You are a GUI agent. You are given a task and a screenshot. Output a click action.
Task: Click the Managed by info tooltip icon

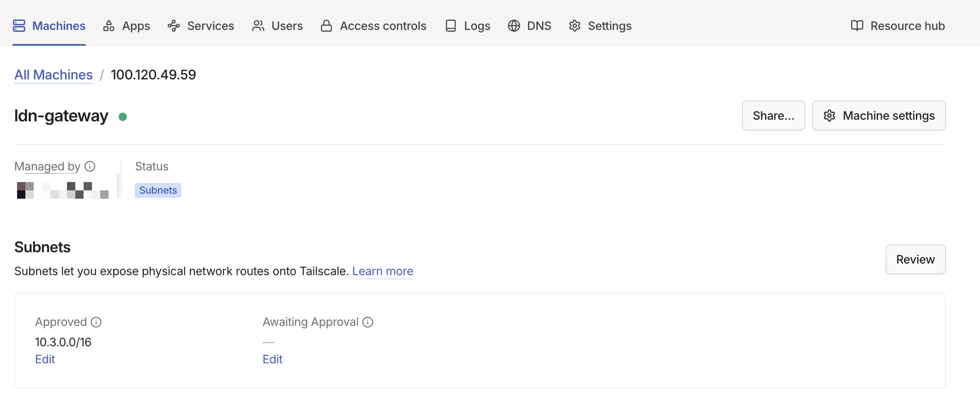click(x=89, y=166)
